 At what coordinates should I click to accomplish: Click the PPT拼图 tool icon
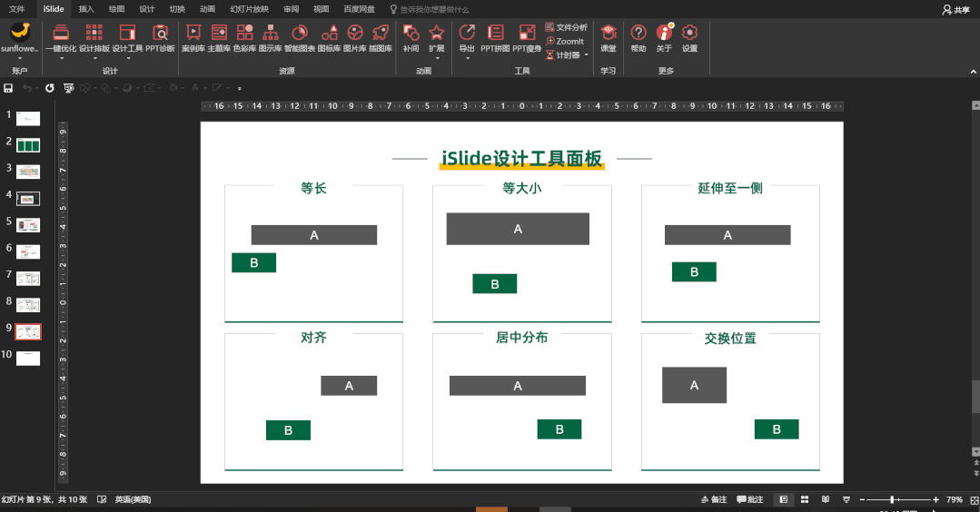click(x=495, y=38)
